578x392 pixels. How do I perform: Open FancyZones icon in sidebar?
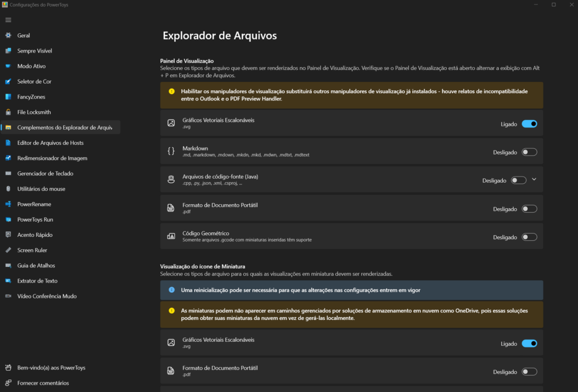8,97
